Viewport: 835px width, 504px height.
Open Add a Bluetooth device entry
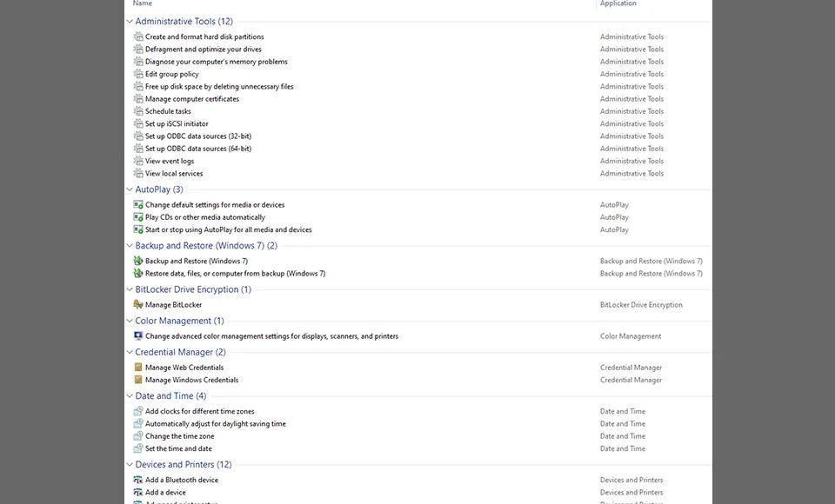coord(182,480)
